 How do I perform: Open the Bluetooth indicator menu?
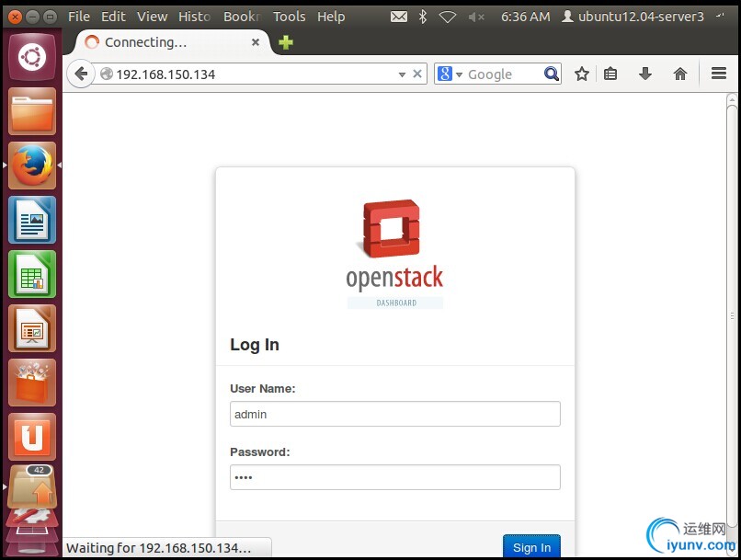423,17
